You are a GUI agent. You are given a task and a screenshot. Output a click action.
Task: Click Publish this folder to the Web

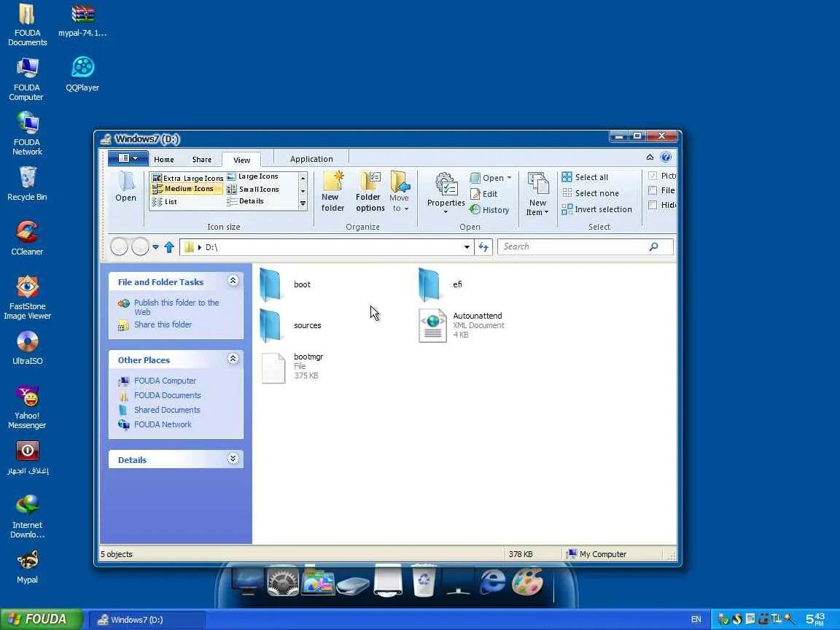tap(176, 307)
